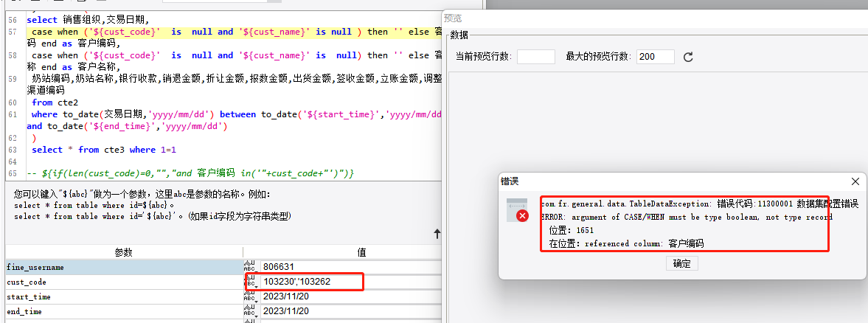Viewport: 868px width, 323px height.
Task: Click the 最大的预览行数 field showing 200
Action: (x=656, y=56)
